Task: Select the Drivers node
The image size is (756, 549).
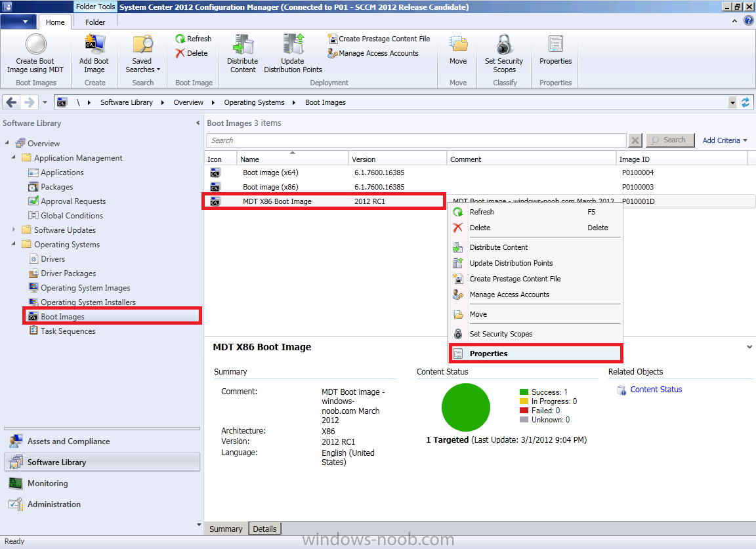Action: (47, 259)
